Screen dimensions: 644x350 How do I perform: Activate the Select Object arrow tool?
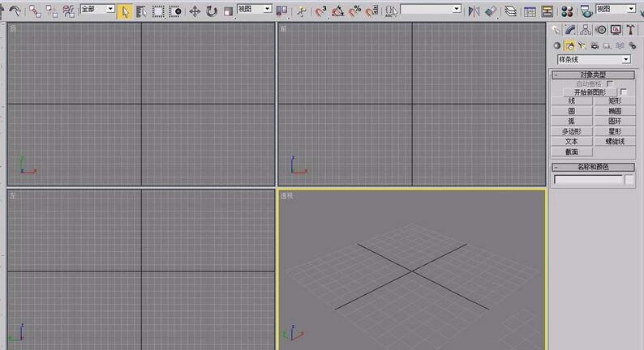(x=125, y=12)
